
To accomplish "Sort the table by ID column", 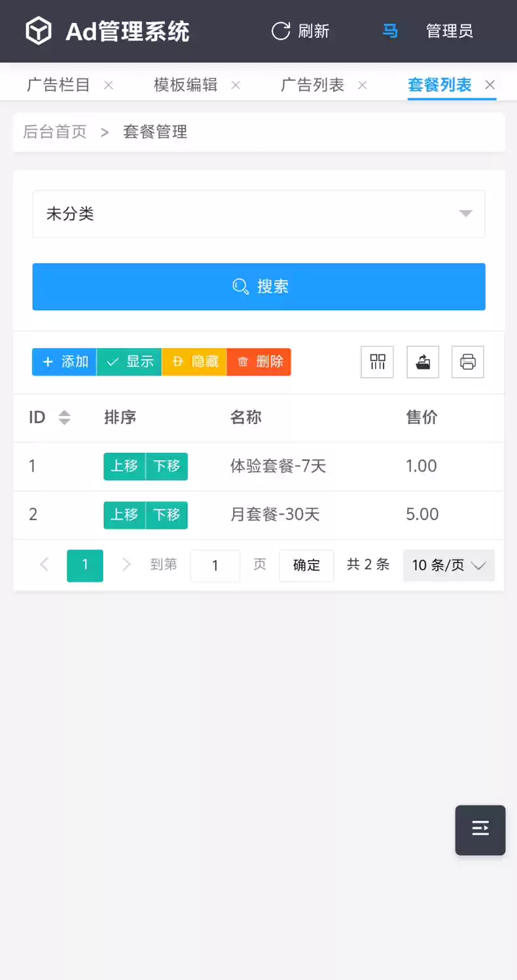I will click(x=64, y=417).
